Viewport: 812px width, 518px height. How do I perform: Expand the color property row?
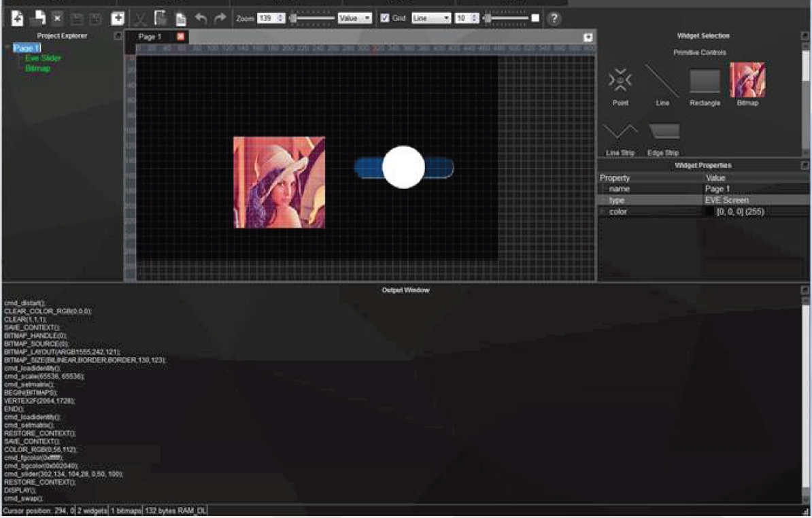(x=602, y=212)
